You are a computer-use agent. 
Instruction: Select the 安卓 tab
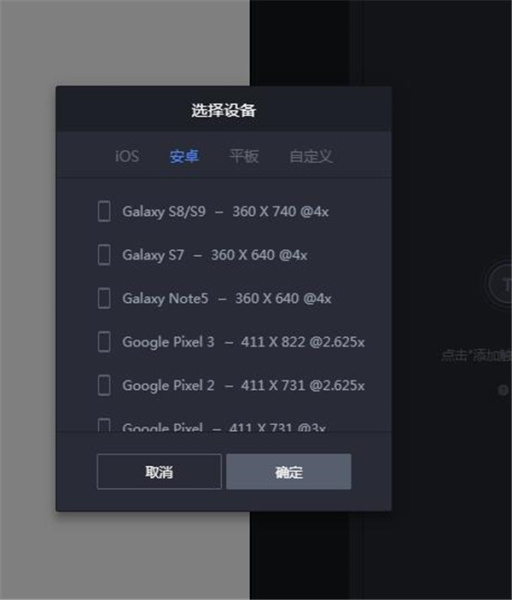click(x=184, y=156)
